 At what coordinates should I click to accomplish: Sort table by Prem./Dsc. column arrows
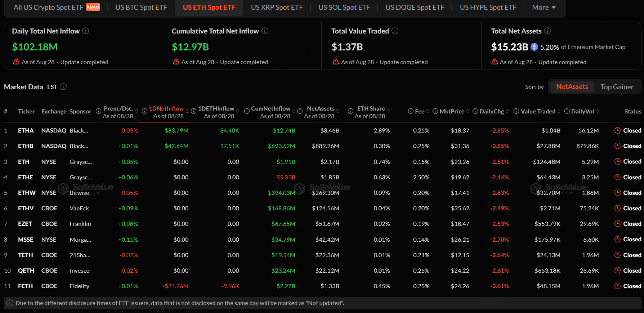pyautogui.click(x=136, y=111)
